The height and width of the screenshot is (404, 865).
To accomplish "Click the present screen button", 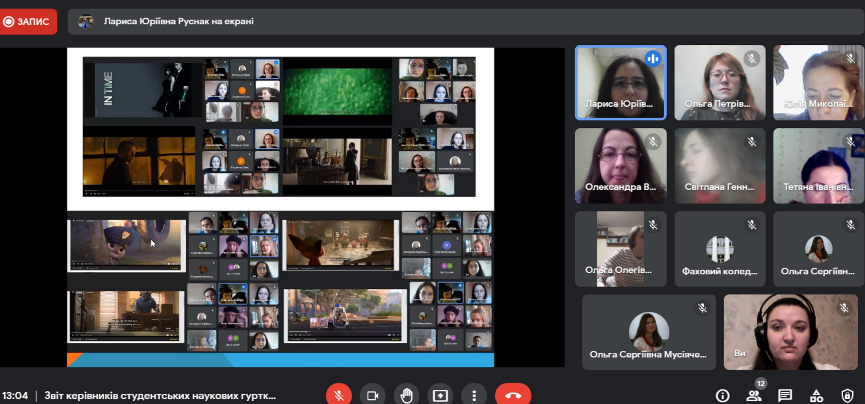I will coord(440,395).
